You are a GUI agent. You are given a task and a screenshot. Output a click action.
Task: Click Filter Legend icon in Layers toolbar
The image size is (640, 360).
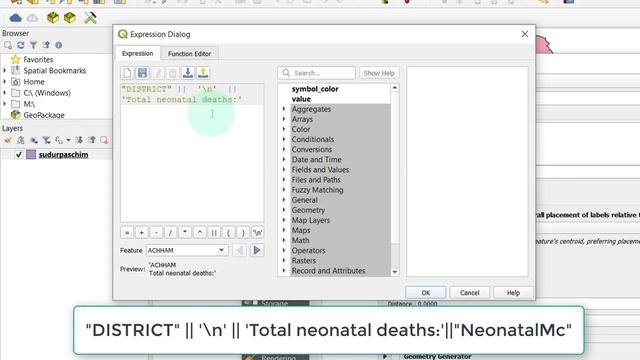(47, 140)
